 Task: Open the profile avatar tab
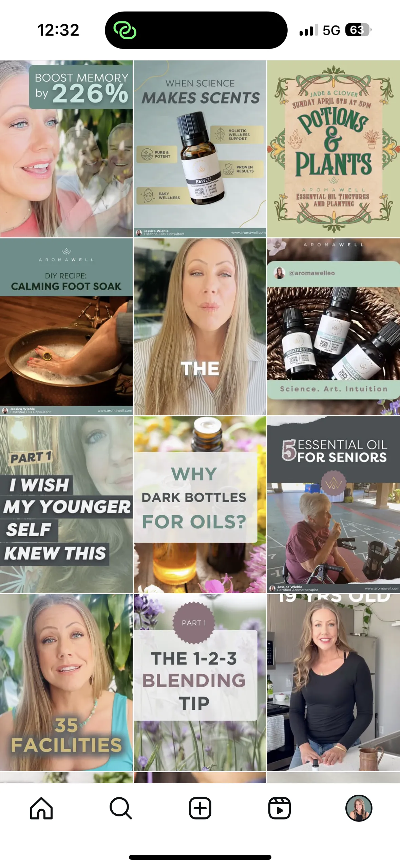tap(359, 808)
